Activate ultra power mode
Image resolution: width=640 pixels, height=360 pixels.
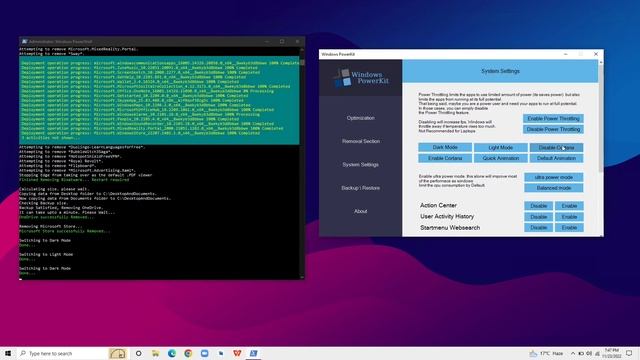click(553, 178)
